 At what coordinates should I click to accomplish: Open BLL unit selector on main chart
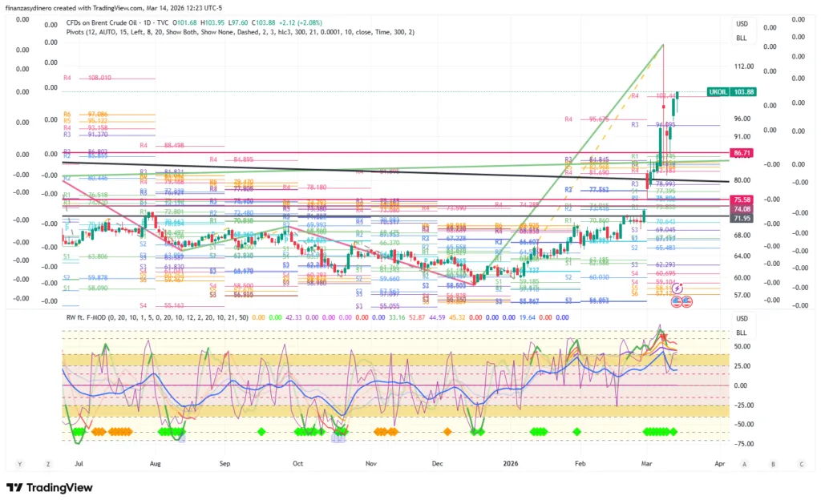[742, 37]
